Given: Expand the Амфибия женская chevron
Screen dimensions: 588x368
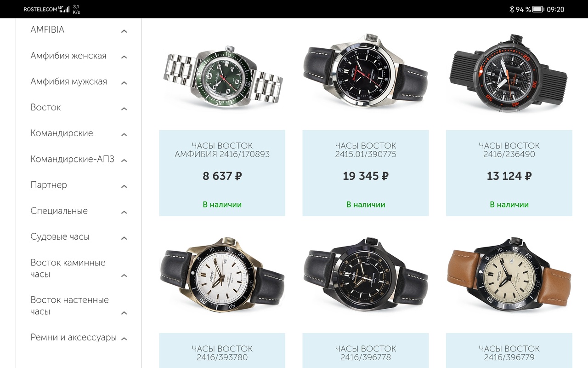Looking at the screenshot, I should point(124,57).
